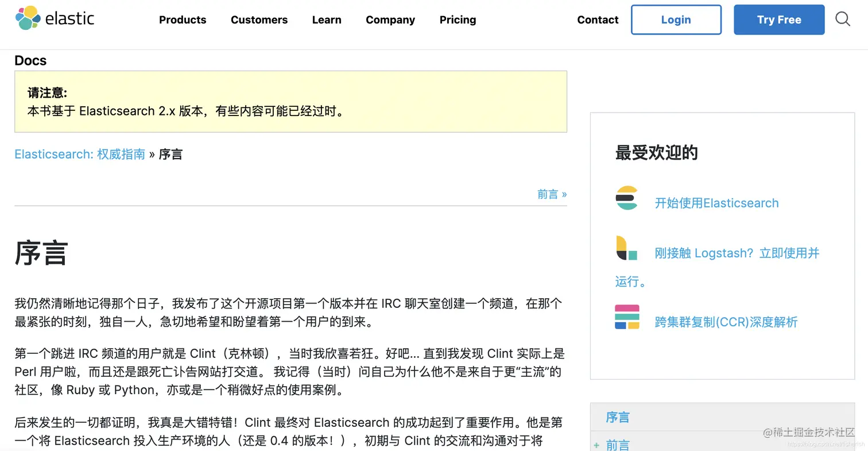This screenshot has height=451, width=868.
Task: Go to the Pricing page
Action: 458,20
